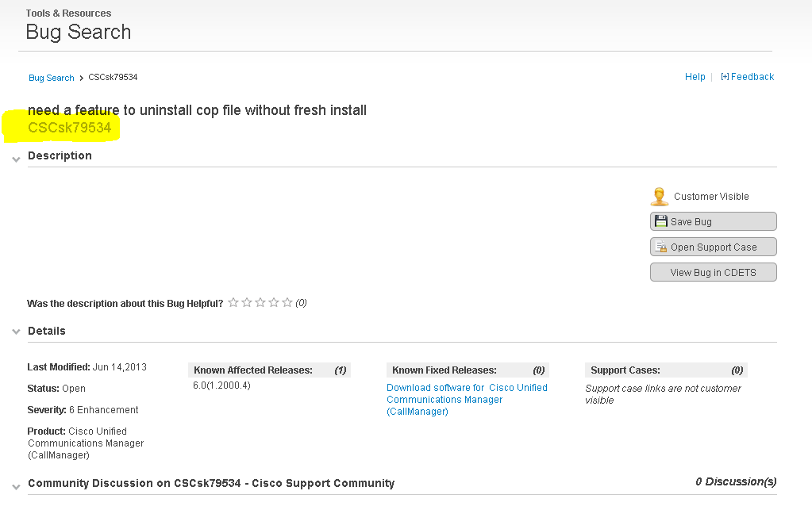Viewport: 812px width, 510px height.
Task: Rate the bug description one star
Action: [233, 302]
